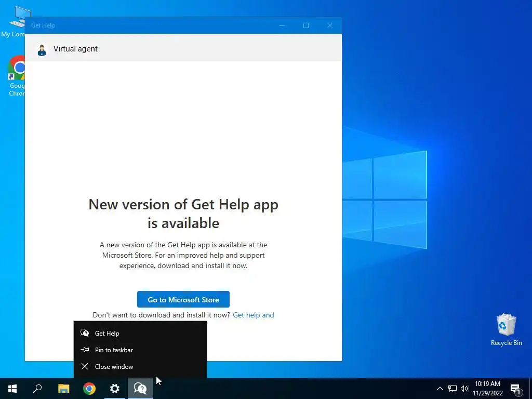
Task: Show hidden system tray icons
Action: tap(440, 389)
